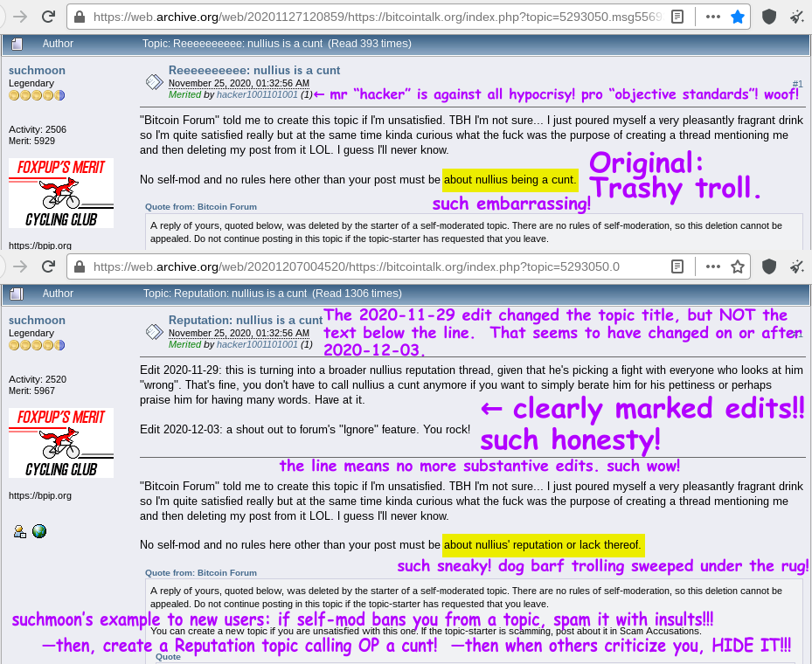Open the Merited link in the bottom post
Image resolution: width=812 pixels, height=664 pixels.
tap(185, 345)
